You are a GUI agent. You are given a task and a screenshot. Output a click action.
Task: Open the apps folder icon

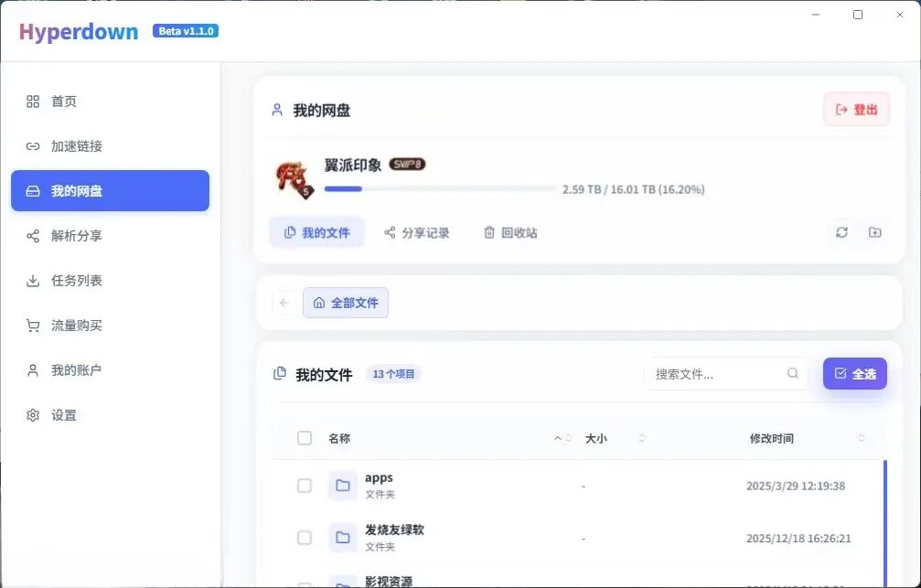point(343,486)
